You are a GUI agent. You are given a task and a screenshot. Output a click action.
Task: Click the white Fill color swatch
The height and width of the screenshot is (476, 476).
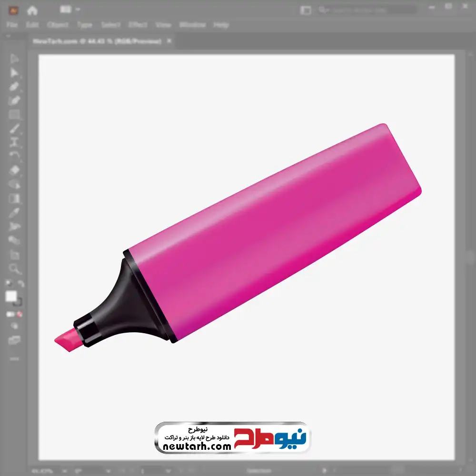(x=11, y=297)
